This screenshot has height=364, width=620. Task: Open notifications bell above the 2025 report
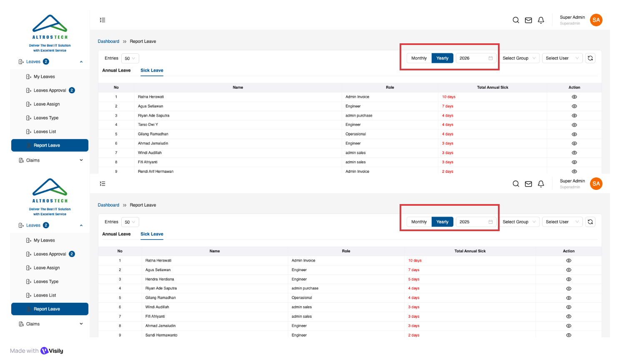click(541, 184)
